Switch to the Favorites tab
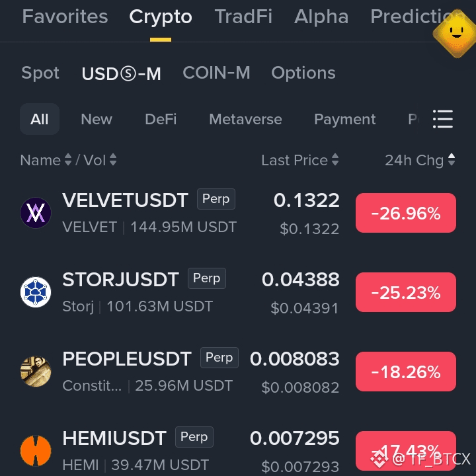This screenshot has width=476, height=476. click(65, 17)
